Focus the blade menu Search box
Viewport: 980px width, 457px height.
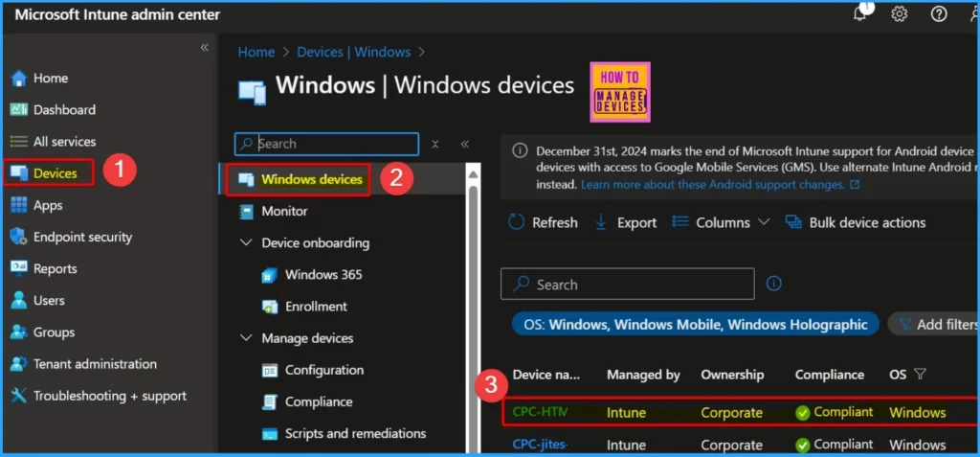tap(327, 144)
